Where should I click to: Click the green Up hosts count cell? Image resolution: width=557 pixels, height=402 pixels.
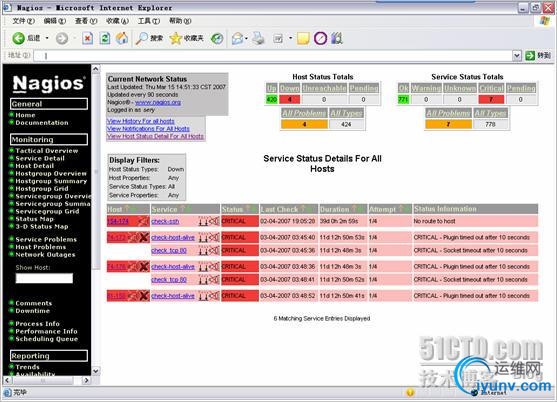tap(271, 99)
